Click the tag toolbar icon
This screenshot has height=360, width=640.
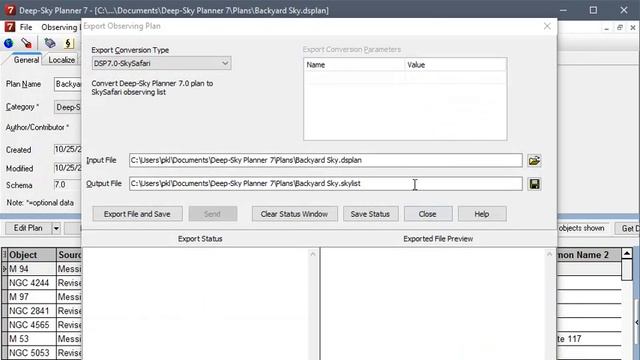click(50, 43)
